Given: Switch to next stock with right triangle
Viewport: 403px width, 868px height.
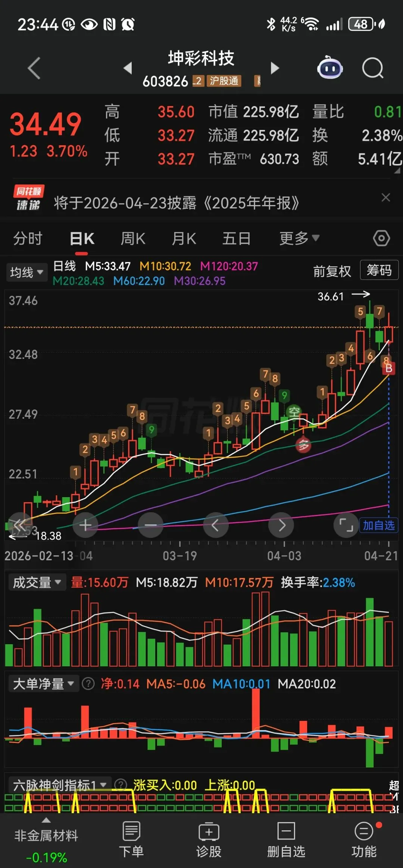Looking at the screenshot, I should coord(275,68).
